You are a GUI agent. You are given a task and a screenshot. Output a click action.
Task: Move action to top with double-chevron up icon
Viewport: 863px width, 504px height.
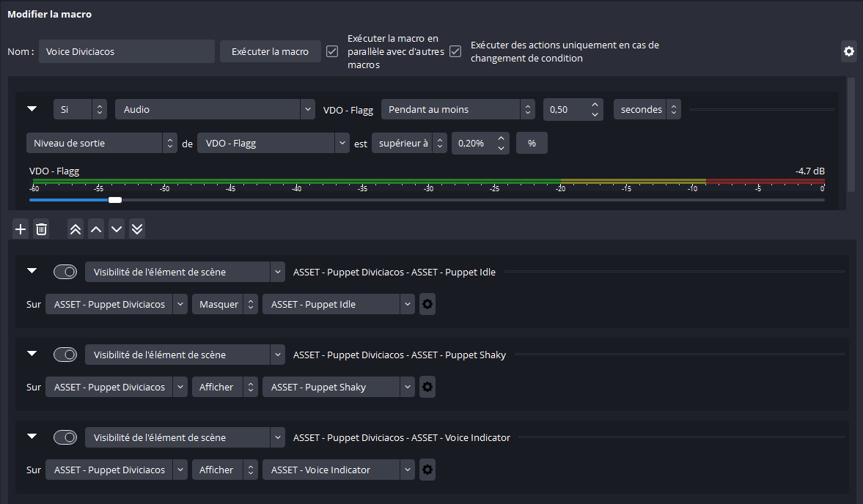pyautogui.click(x=75, y=229)
